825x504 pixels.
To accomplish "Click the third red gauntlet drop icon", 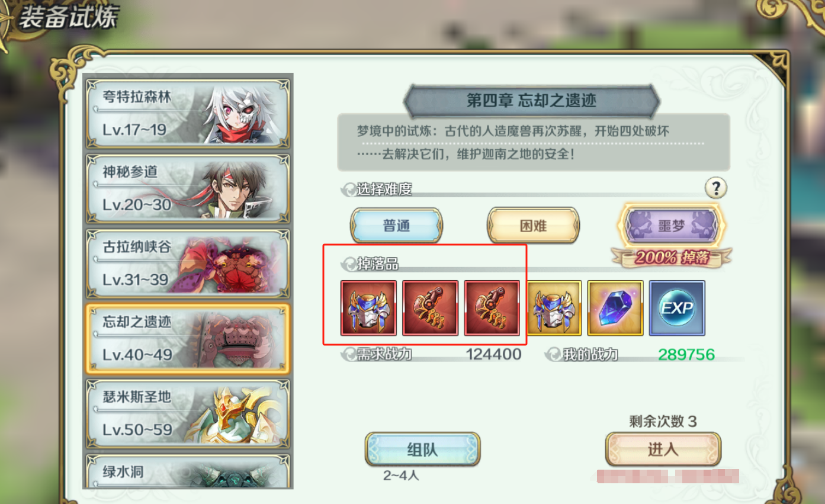I will (492, 309).
